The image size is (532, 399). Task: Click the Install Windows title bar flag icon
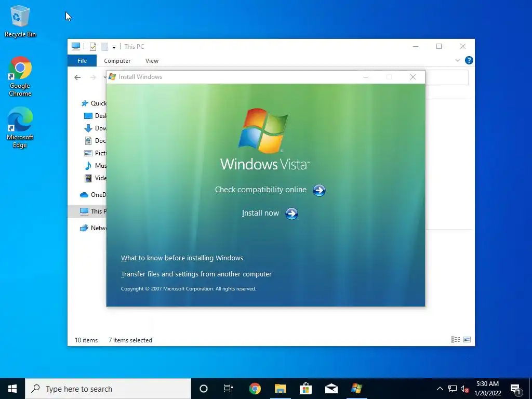click(x=112, y=77)
